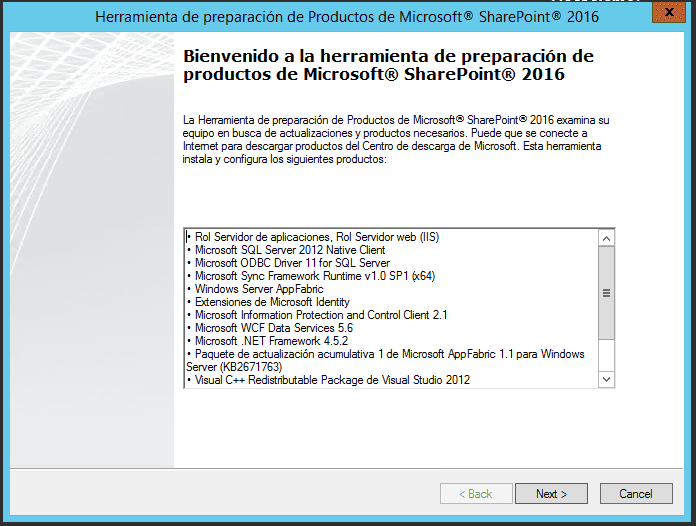Screen dimensions: 696x526
Task: Click the Bienvenido welcome heading
Action: click(x=388, y=64)
